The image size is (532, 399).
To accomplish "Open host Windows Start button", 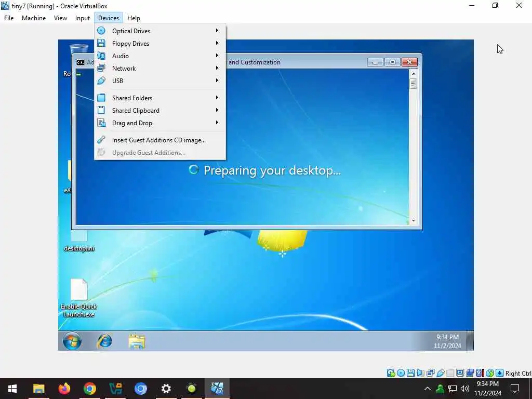I will pos(12,389).
